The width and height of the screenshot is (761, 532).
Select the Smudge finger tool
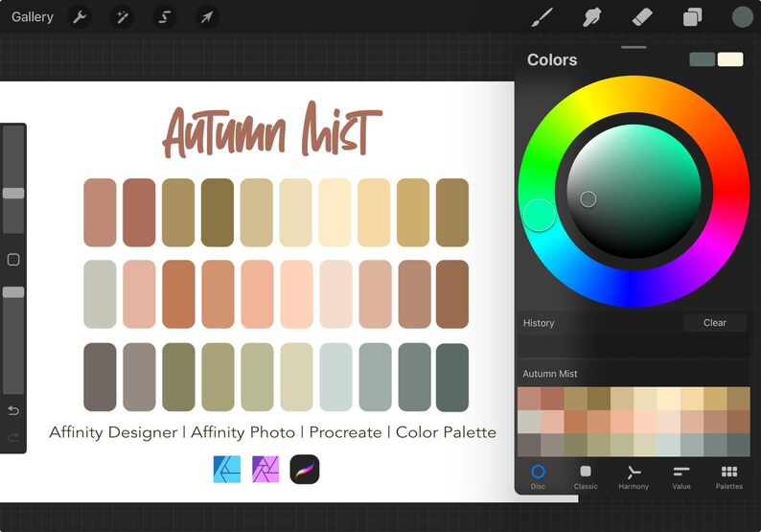click(x=591, y=17)
